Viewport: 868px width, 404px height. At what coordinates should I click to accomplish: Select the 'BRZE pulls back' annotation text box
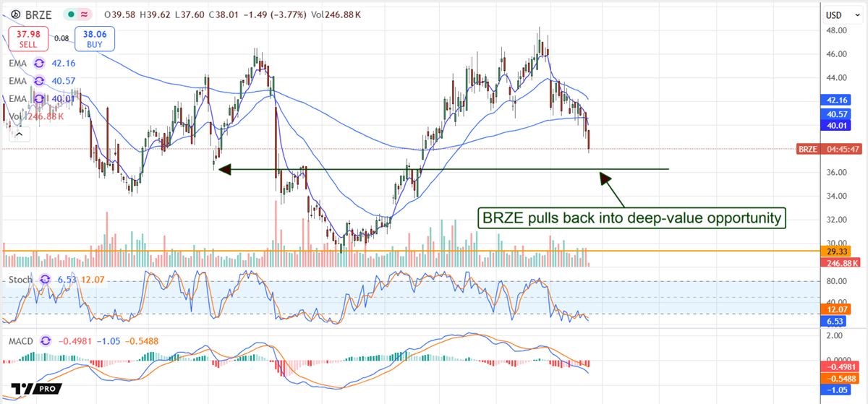click(631, 218)
